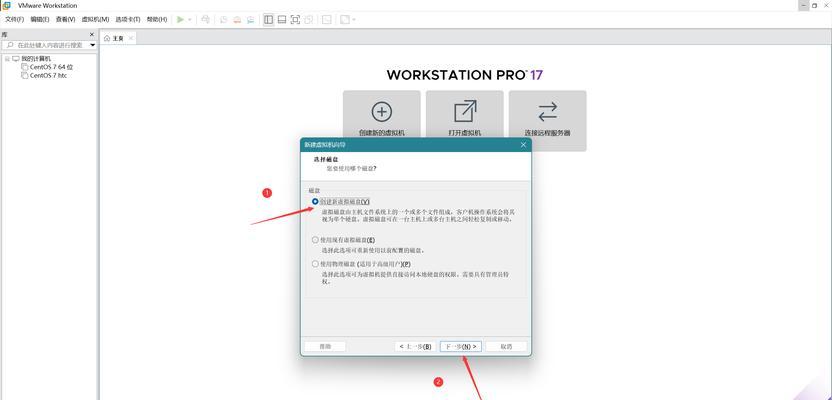Screen dimensions: 832x400
Task: Click the green power-on play icon
Action: 180,20
